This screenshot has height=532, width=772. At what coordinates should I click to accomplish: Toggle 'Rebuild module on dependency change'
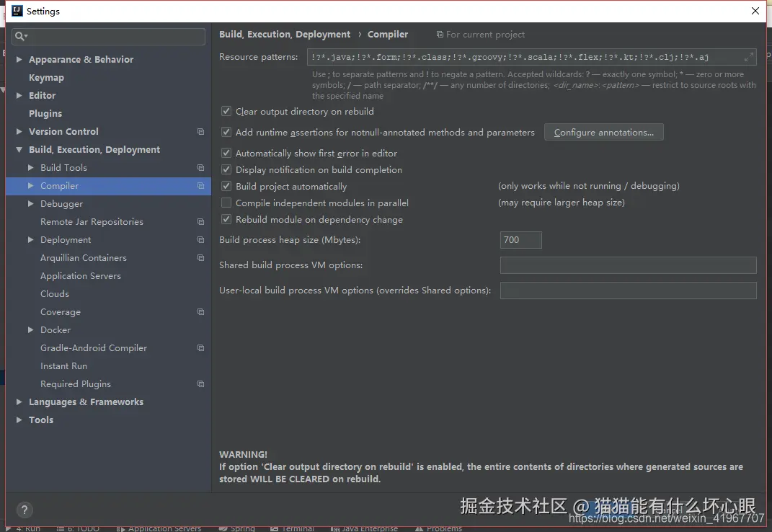(226, 219)
